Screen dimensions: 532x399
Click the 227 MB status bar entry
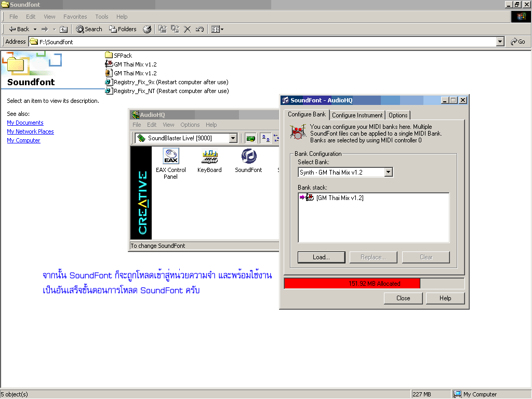point(422,394)
